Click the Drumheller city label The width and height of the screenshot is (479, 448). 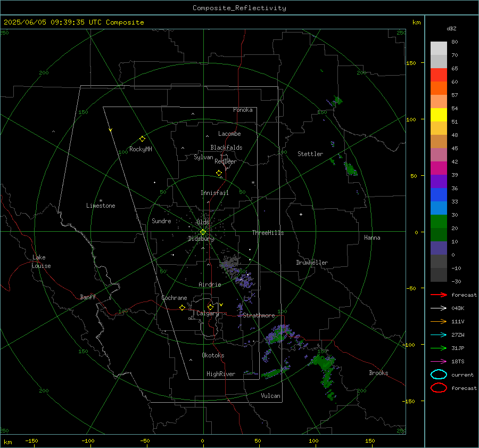(x=312, y=263)
